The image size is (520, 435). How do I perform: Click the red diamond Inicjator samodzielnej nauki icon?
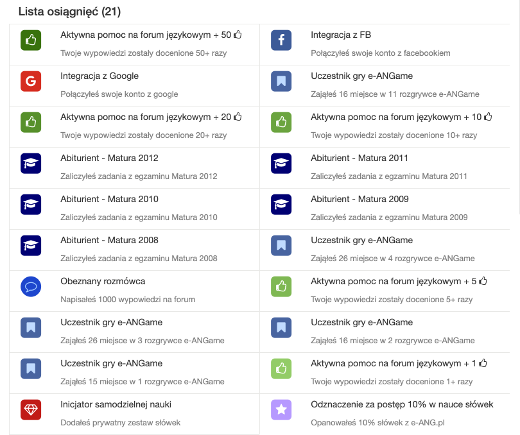pos(31,410)
